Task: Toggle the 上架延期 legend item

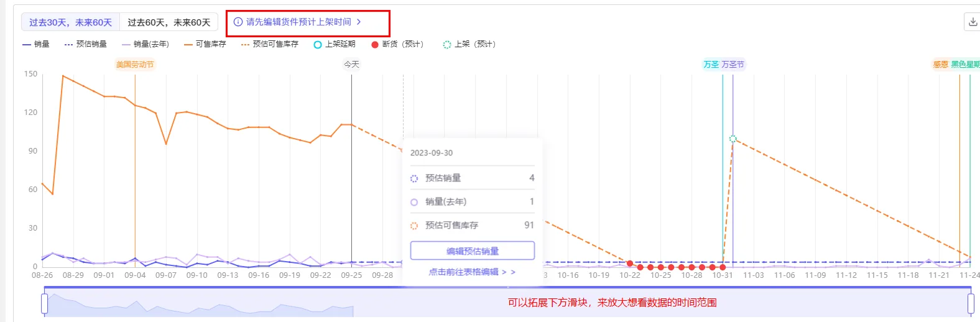Action: click(335, 44)
